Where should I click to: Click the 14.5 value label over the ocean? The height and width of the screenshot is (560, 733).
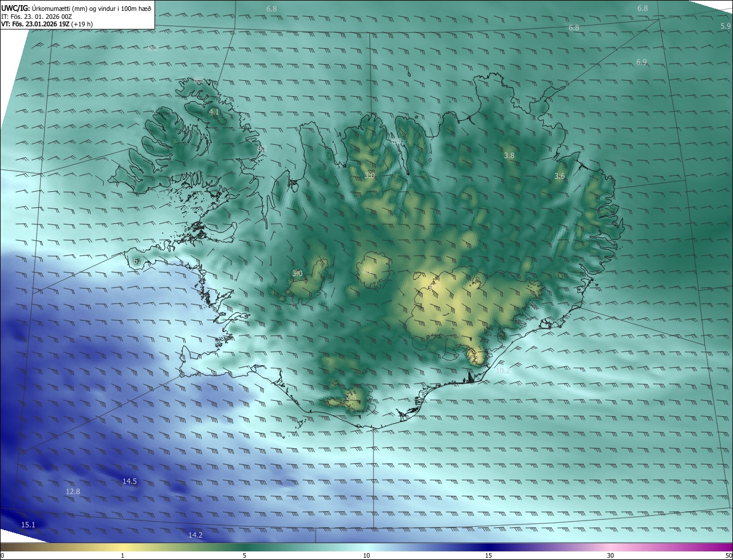click(x=130, y=481)
